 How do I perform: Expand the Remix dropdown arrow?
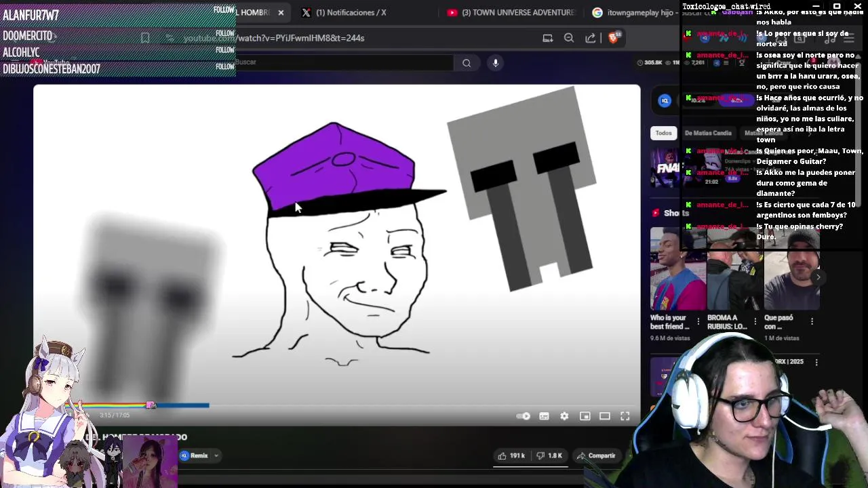[216, 455]
